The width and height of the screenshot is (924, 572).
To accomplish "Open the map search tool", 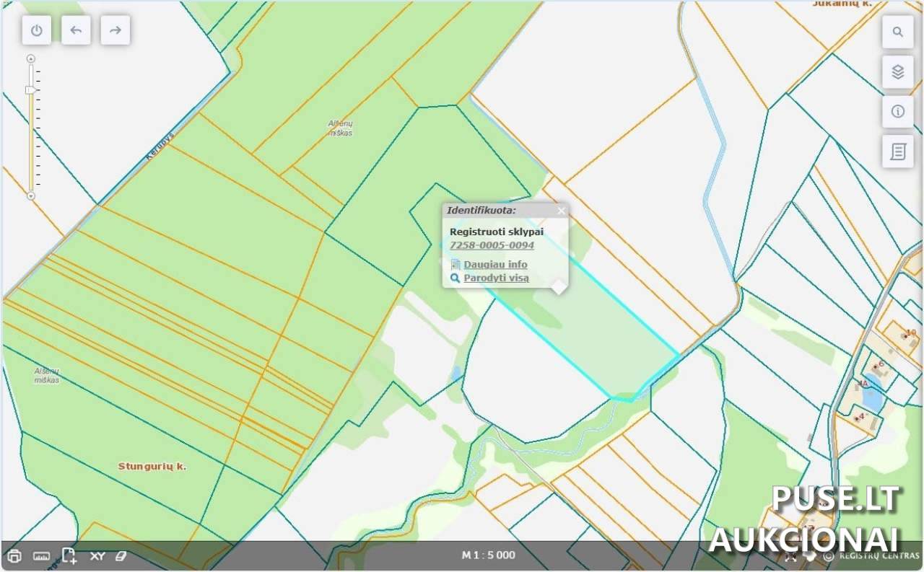I will click(898, 32).
